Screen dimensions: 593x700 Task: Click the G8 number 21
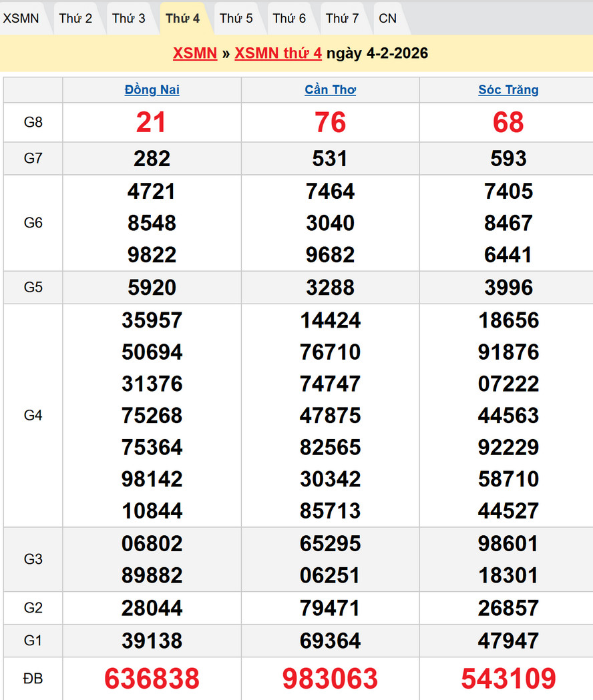click(152, 122)
